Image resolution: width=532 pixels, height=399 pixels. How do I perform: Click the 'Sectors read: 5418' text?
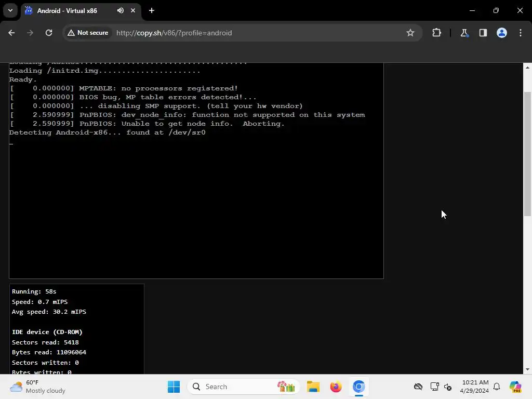[45, 342]
